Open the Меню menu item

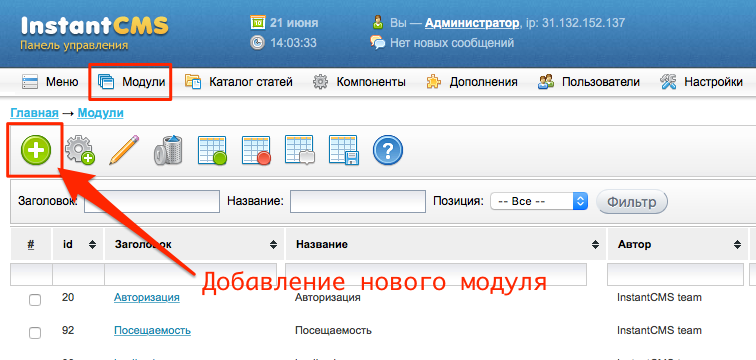pos(50,82)
